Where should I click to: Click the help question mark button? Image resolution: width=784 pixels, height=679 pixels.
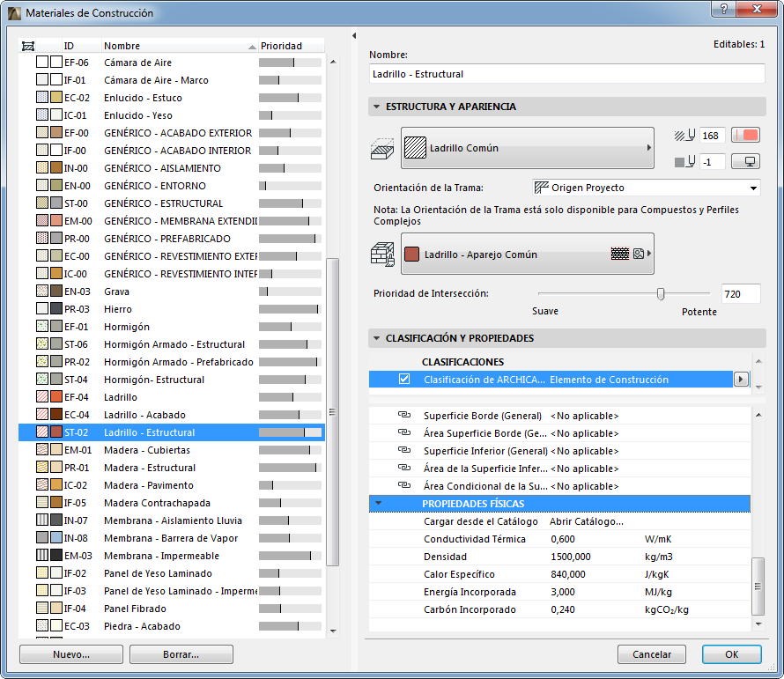coord(723,9)
